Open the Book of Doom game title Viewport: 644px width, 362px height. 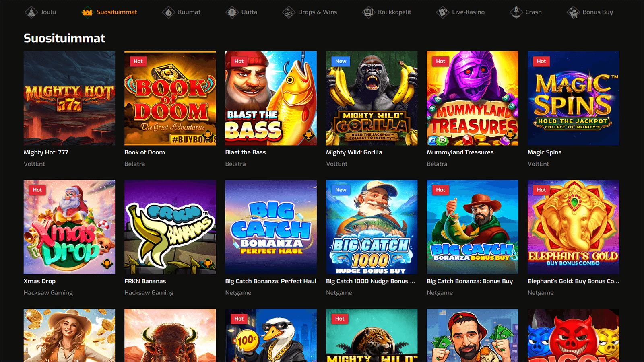144,152
